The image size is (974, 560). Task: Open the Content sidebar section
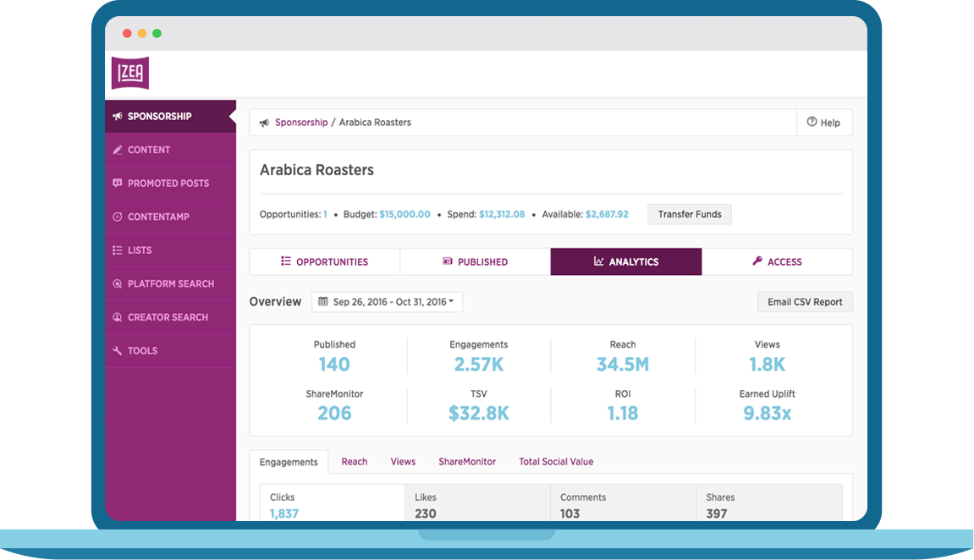tap(171, 150)
